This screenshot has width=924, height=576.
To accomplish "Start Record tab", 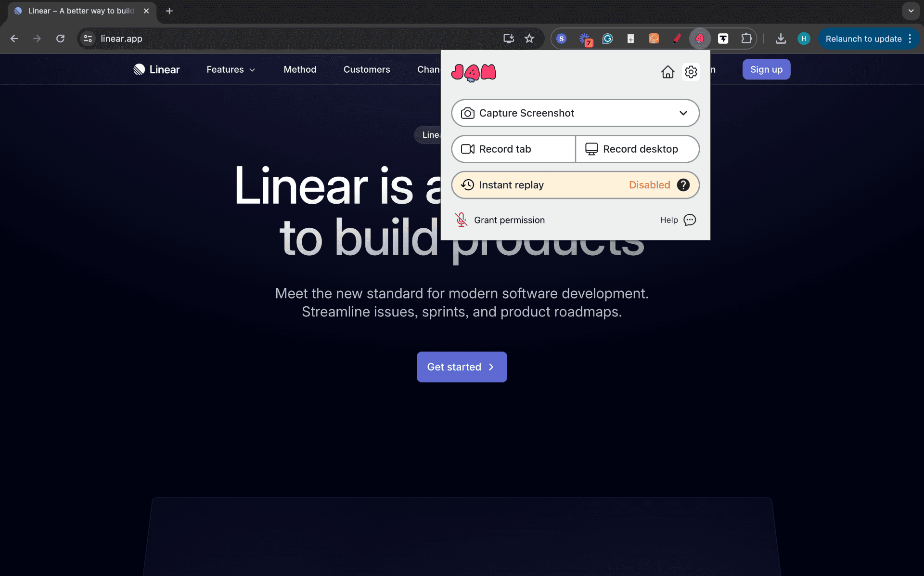I will [513, 149].
